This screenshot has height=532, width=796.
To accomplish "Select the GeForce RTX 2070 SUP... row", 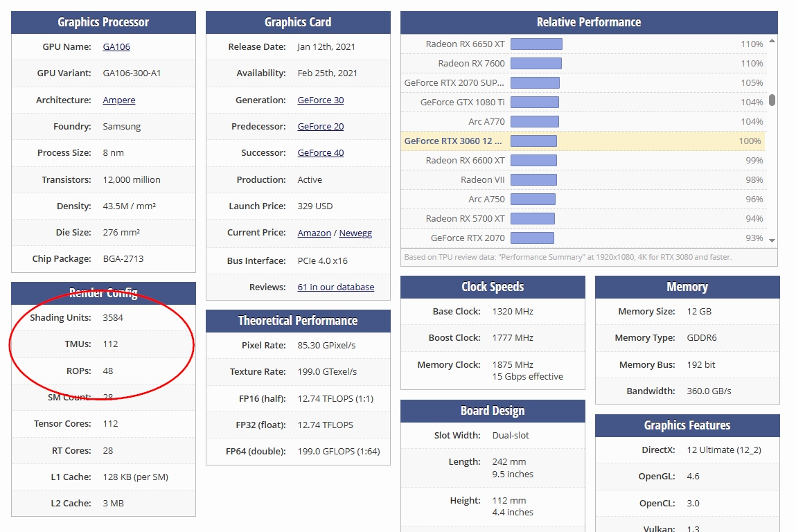I will [583, 82].
